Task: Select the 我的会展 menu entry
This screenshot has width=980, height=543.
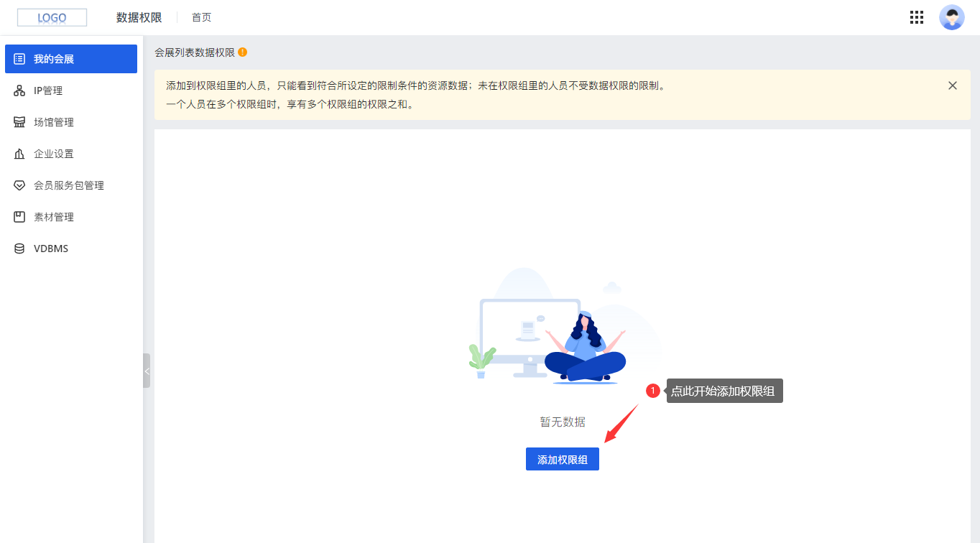Action: pos(53,58)
